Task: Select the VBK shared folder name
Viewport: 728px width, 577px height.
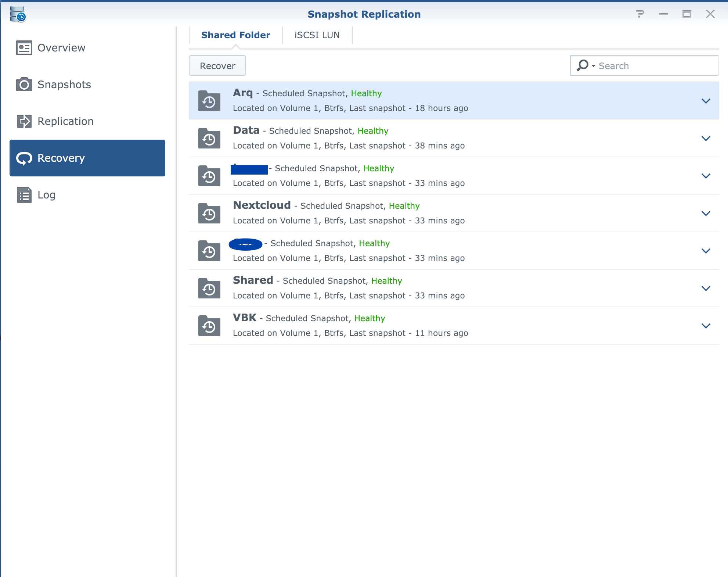Action: [245, 318]
